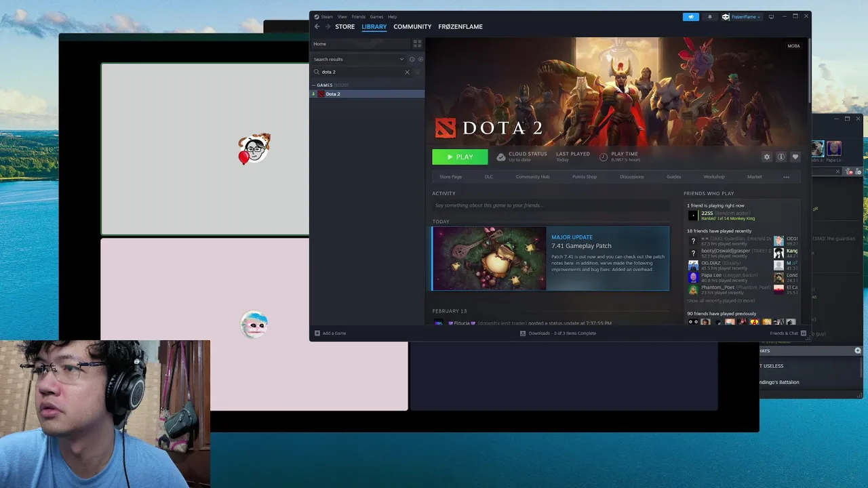This screenshot has height=488, width=868.
Task: Open the Help menu
Action: coord(392,17)
